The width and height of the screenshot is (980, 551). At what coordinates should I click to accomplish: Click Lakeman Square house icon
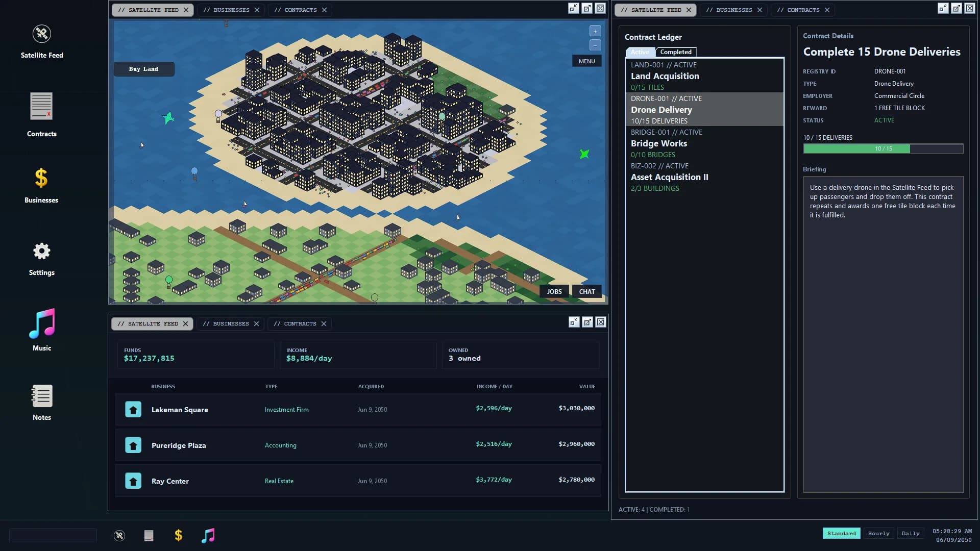(x=133, y=409)
